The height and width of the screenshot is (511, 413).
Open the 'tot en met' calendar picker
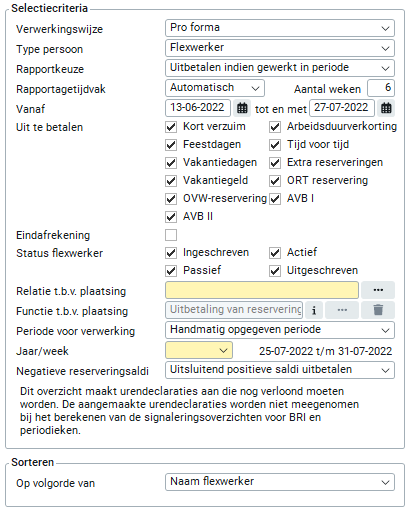(386, 108)
